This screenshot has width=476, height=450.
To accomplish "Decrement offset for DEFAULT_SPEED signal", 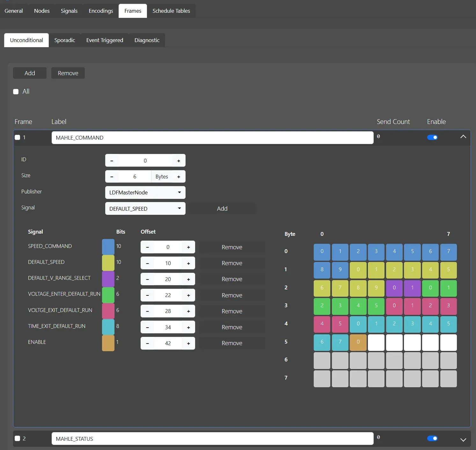I will [x=147, y=263].
